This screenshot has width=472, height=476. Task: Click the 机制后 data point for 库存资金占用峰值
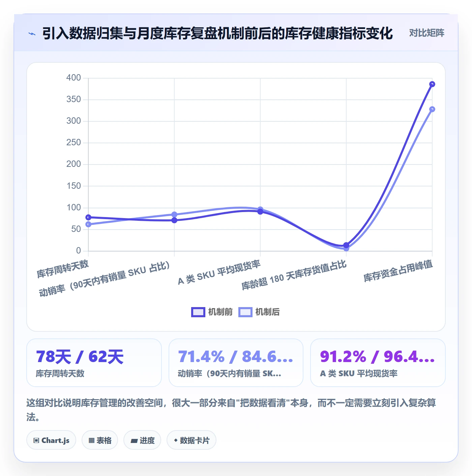point(432,109)
